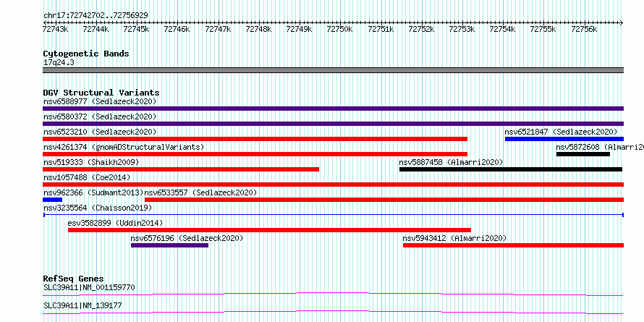Screen dimensions: 644x322
Task: Open variant nsv6588977 (Sedlazeck2020) label
Action: pos(100,101)
